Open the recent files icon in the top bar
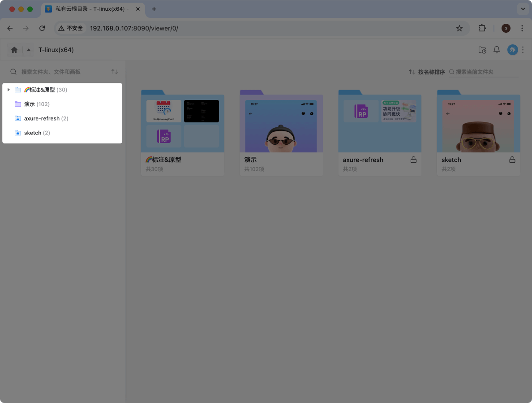Screen dimensions: 532x403 click(482, 50)
